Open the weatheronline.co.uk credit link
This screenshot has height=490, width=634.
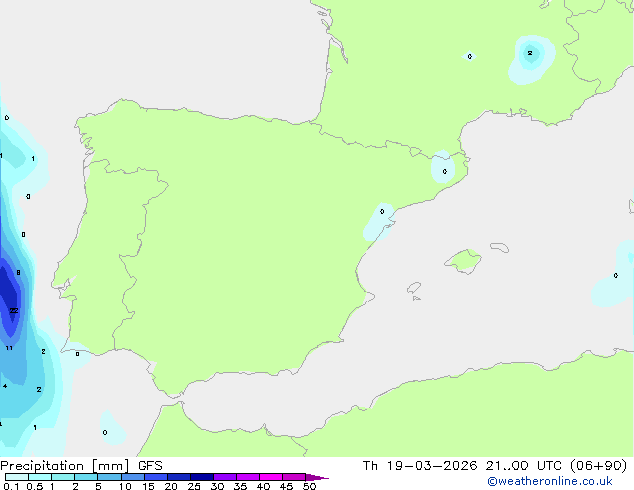(550, 481)
